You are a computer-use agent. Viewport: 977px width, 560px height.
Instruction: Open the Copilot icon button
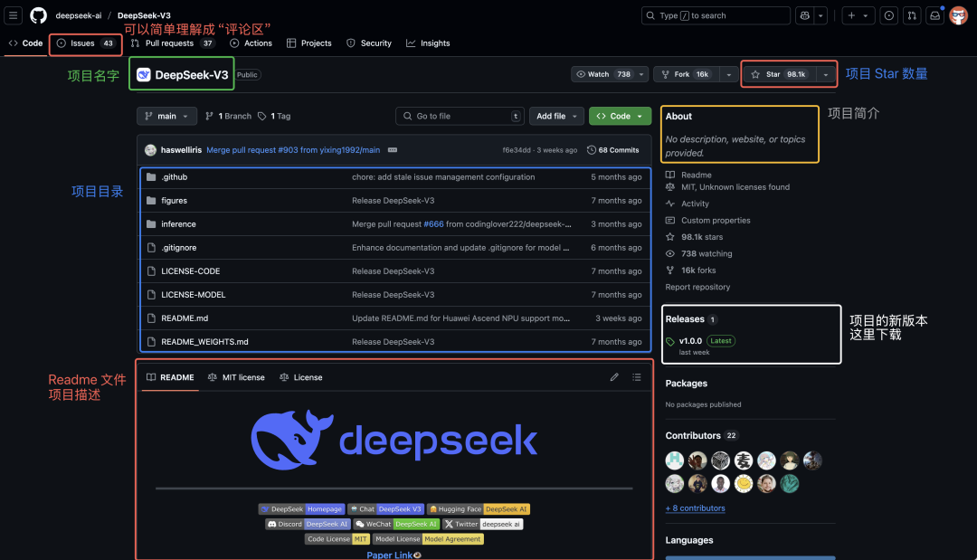tap(804, 15)
